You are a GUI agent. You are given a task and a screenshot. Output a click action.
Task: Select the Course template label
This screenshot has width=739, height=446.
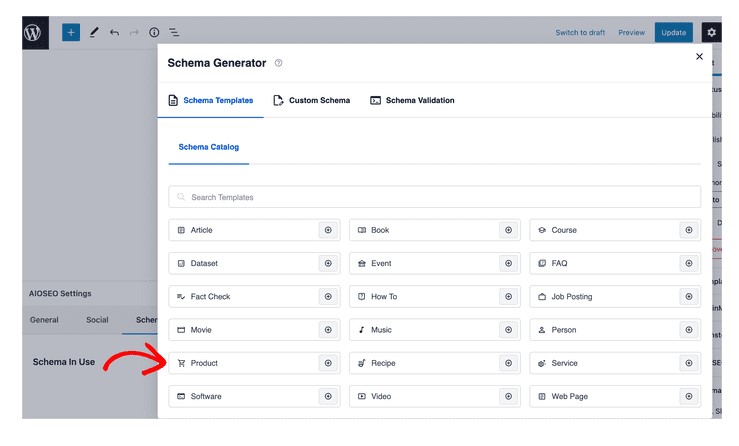click(x=564, y=230)
